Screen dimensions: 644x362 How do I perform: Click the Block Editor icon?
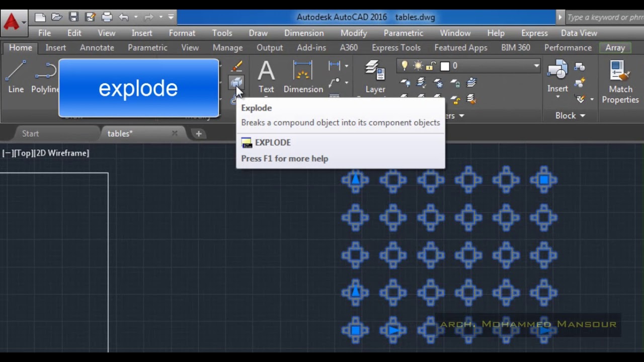coord(580,82)
